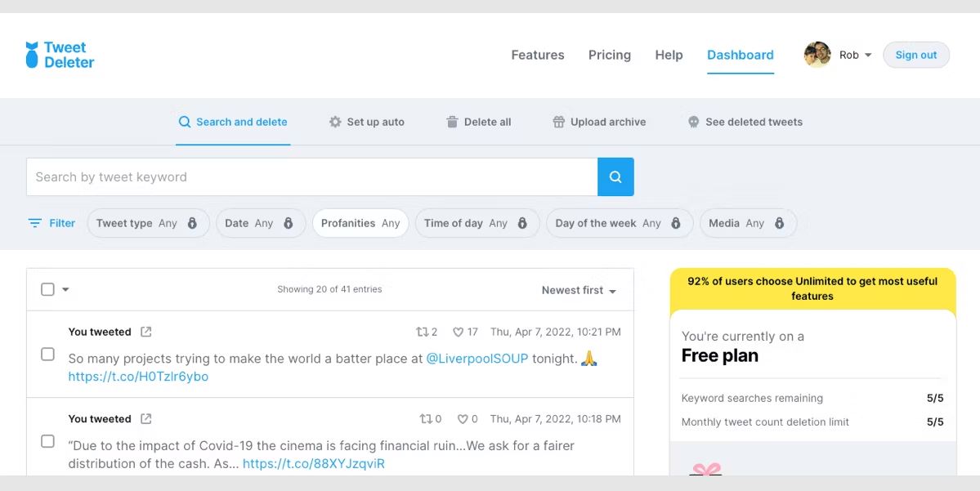
Task: Click the Tweet Deleter logo
Action: 60,55
